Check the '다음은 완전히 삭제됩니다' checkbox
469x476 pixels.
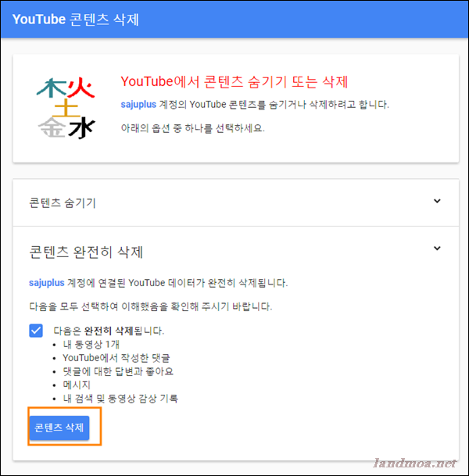pos(36,331)
